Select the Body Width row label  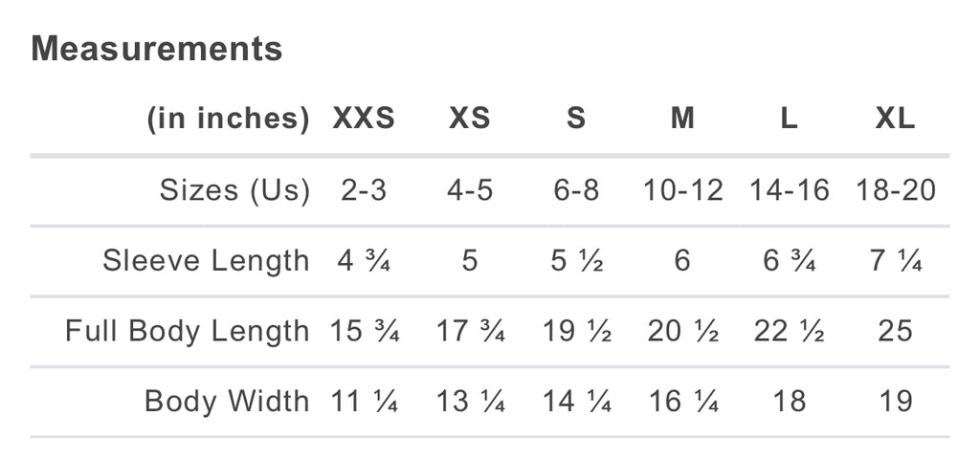click(x=227, y=401)
